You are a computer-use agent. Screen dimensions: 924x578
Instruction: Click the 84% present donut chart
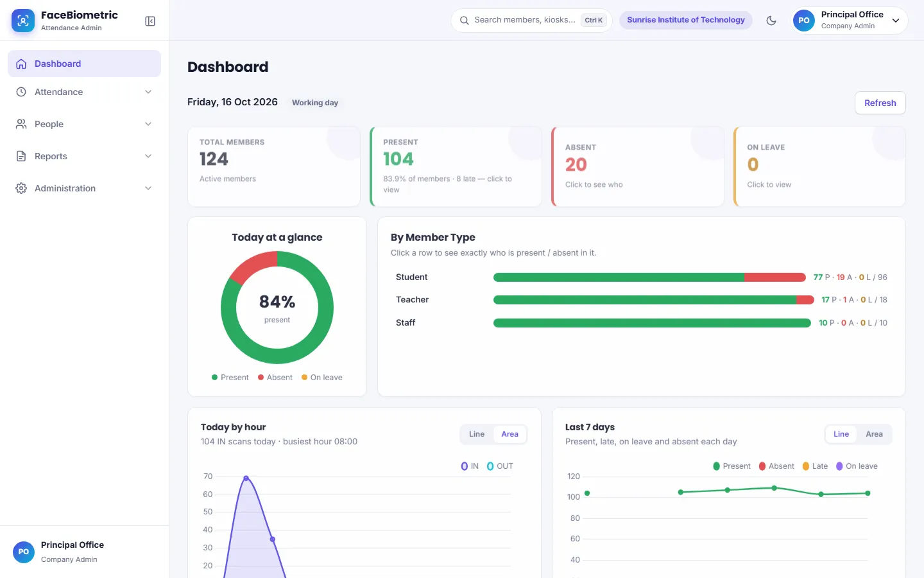pyautogui.click(x=277, y=308)
